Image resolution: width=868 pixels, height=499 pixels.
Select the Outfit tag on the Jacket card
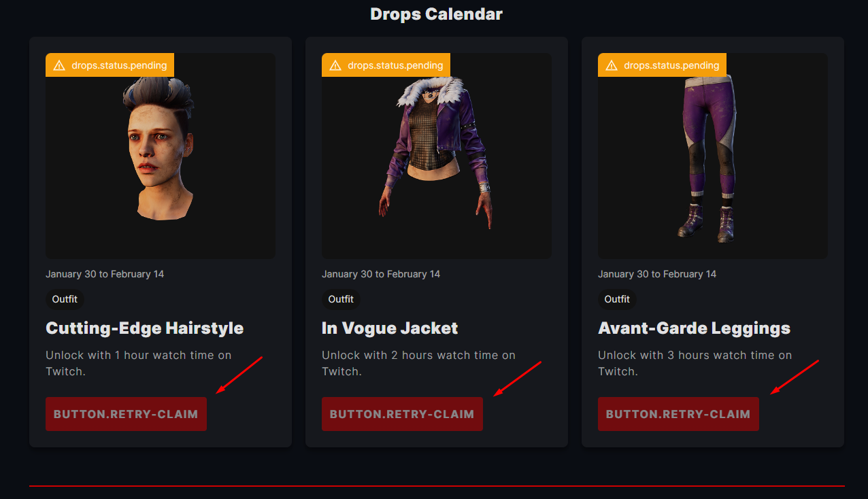click(341, 299)
